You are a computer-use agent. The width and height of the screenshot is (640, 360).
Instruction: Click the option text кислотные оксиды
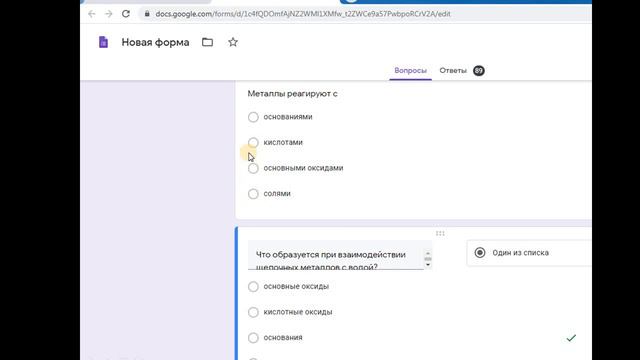click(298, 312)
